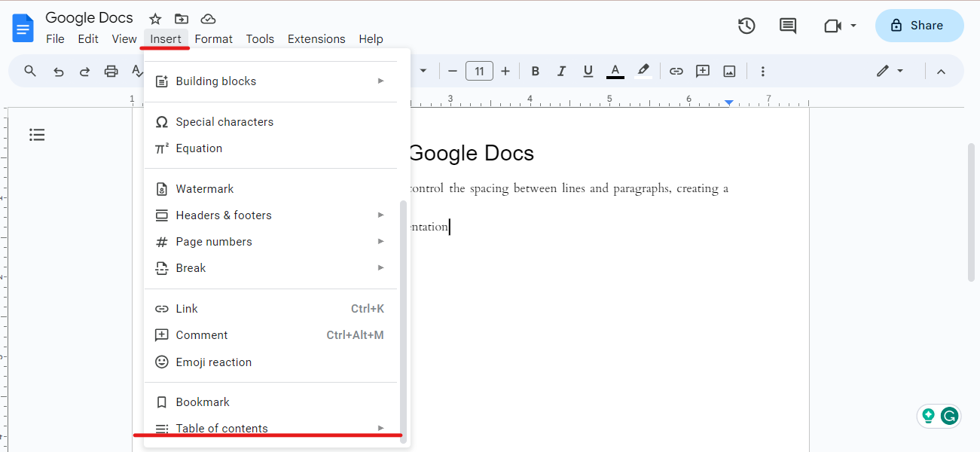980x452 pixels.
Task: Show the document outline icon
Action: tap(37, 135)
